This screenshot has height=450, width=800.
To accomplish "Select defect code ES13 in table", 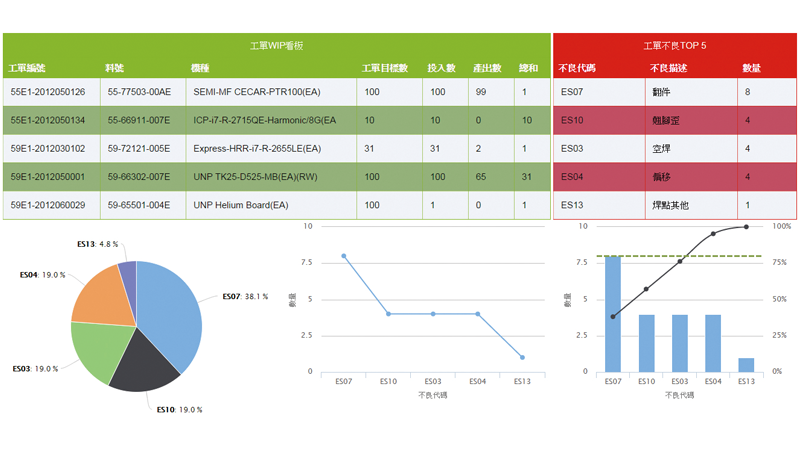I will tap(599, 205).
